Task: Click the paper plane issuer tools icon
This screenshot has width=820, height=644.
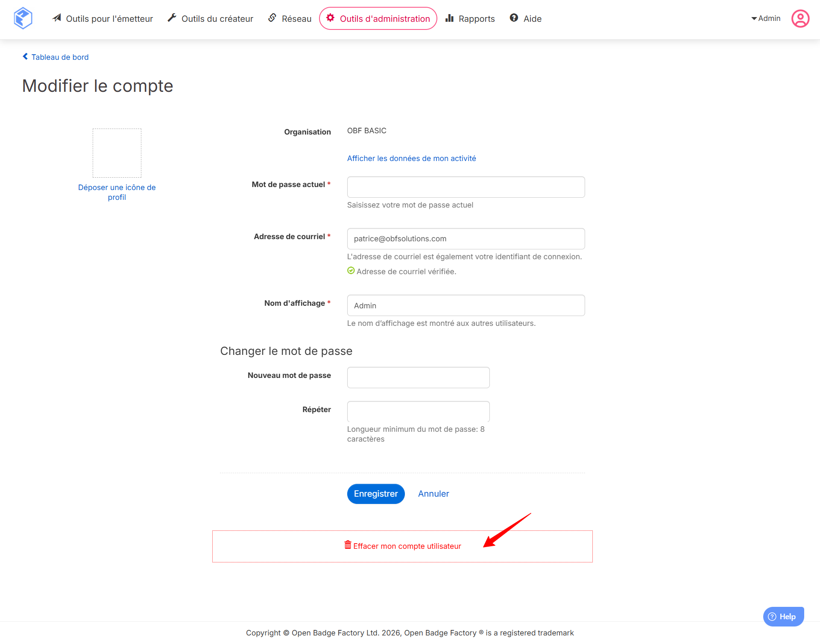Action: click(x=57, y=18)
